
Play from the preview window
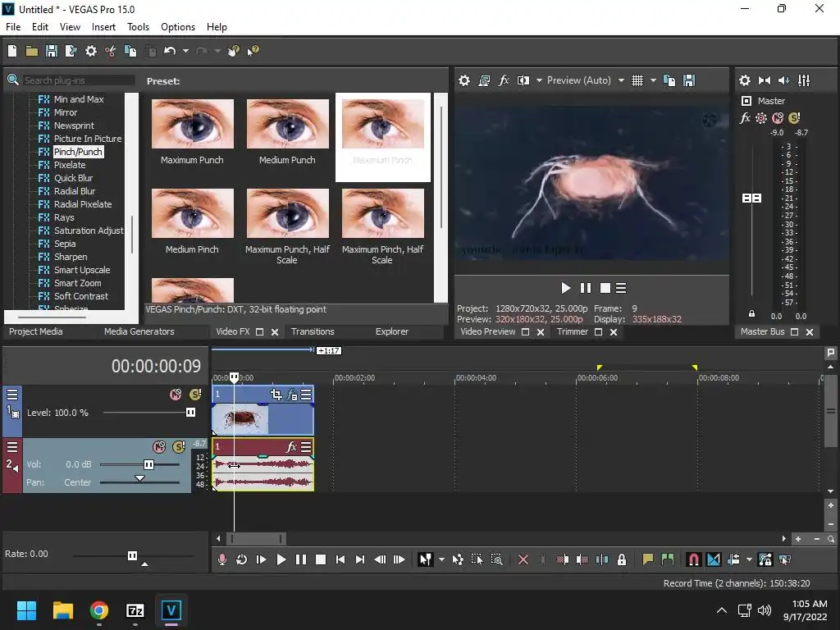[x=565, y=288]
